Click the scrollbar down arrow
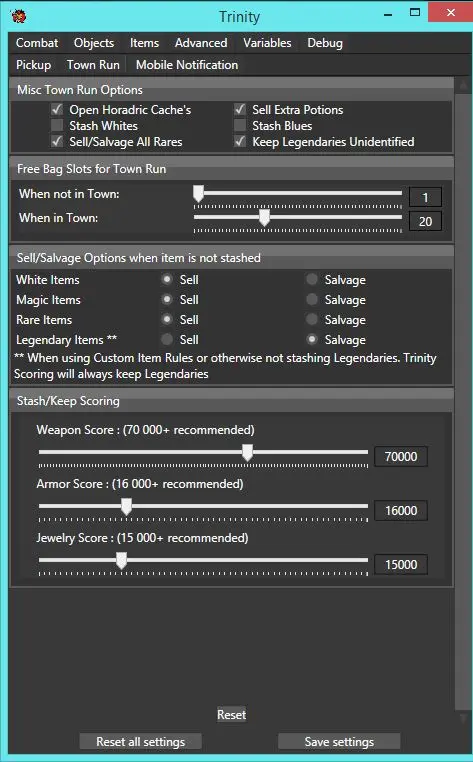 click(x=463, y=719)
